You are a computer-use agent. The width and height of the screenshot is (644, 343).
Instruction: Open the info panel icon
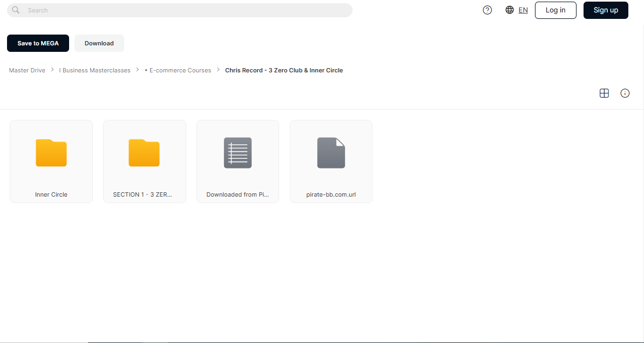coord(625,93)
